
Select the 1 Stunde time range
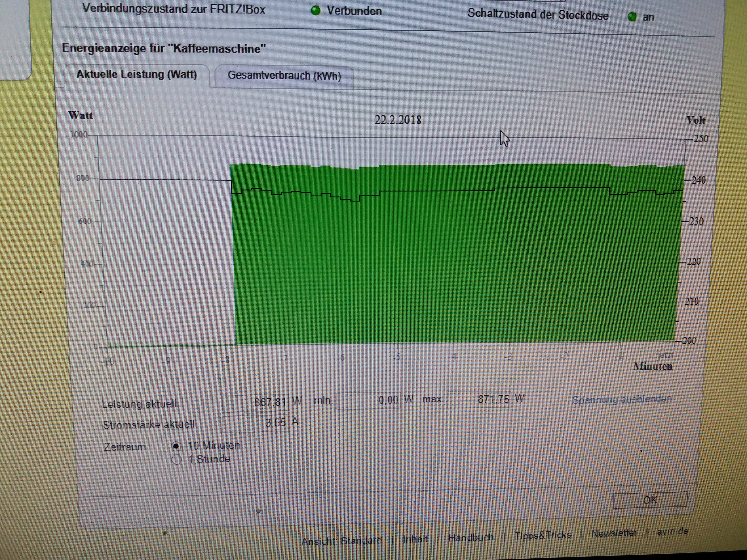pyautogui.click(x=176, y=459)
